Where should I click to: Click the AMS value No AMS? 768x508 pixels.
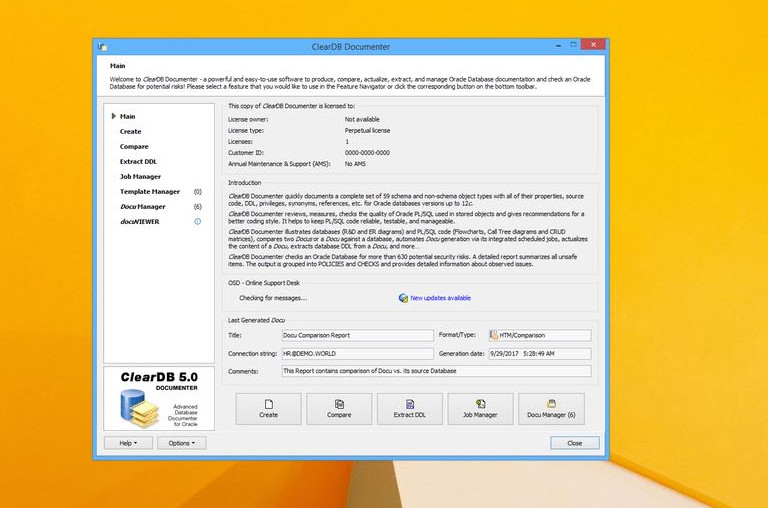355,164
